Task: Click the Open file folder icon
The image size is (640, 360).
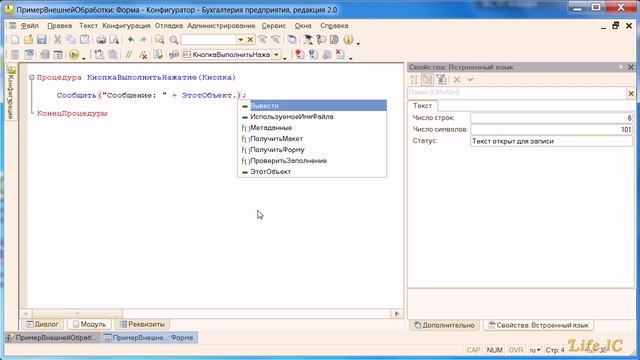Action: pos(28,40)
